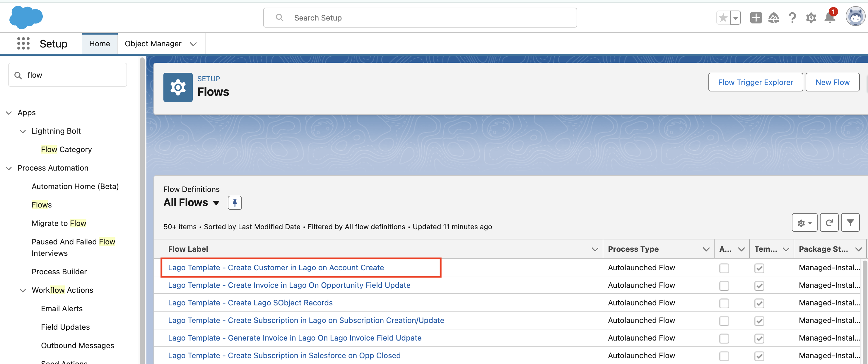
Task: Toggle Template checkbox for Create Invoice on Opportunity row
Action: coord(759,286)
